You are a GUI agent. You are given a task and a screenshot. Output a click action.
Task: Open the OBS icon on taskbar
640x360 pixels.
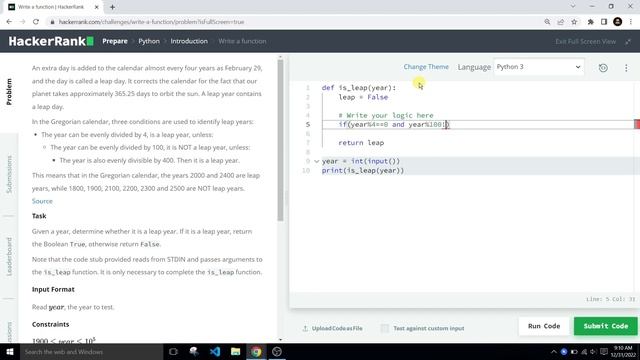[277, 351]
